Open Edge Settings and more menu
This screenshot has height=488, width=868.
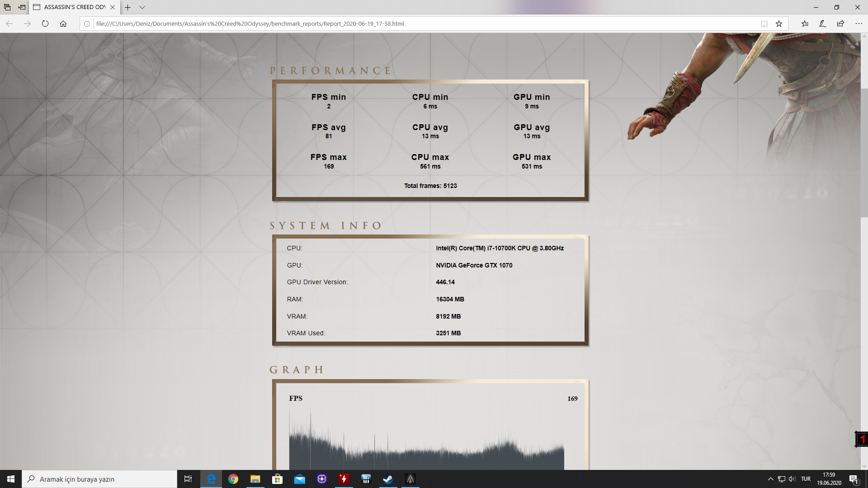click(x=859, y=23)
